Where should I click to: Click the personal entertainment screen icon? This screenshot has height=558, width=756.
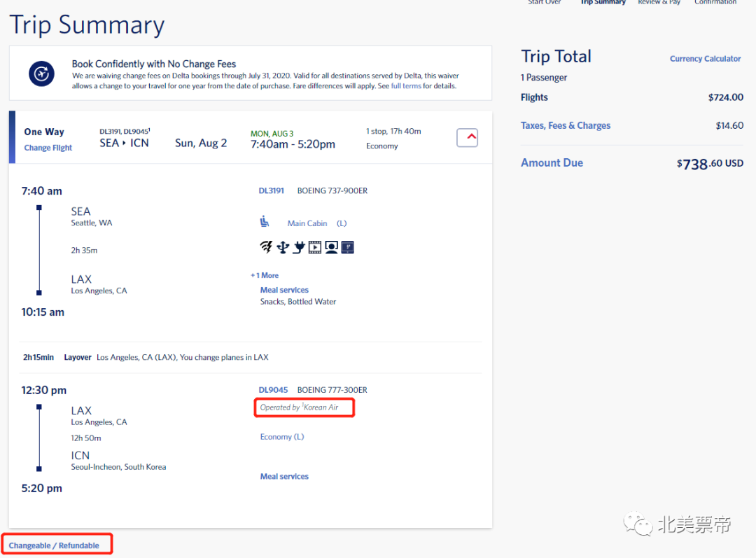[331, 246]
